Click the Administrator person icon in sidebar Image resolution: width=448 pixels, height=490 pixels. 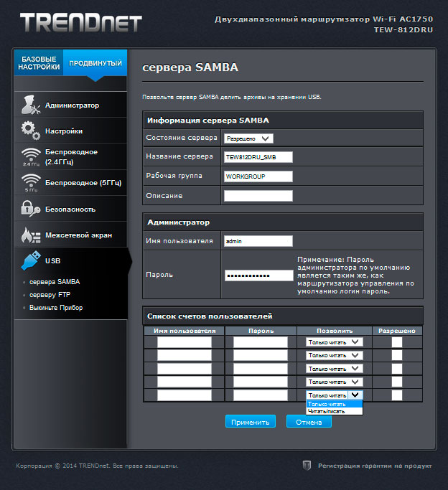point(31,105)
